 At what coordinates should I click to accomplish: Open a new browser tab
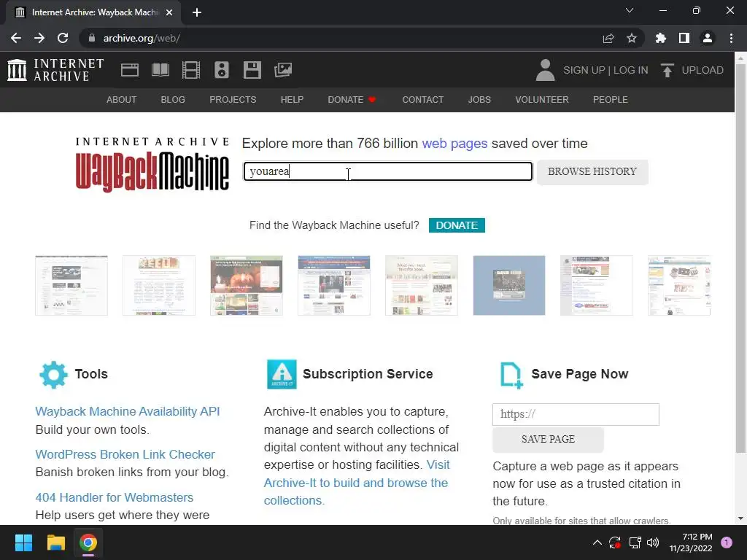point(197,12)
